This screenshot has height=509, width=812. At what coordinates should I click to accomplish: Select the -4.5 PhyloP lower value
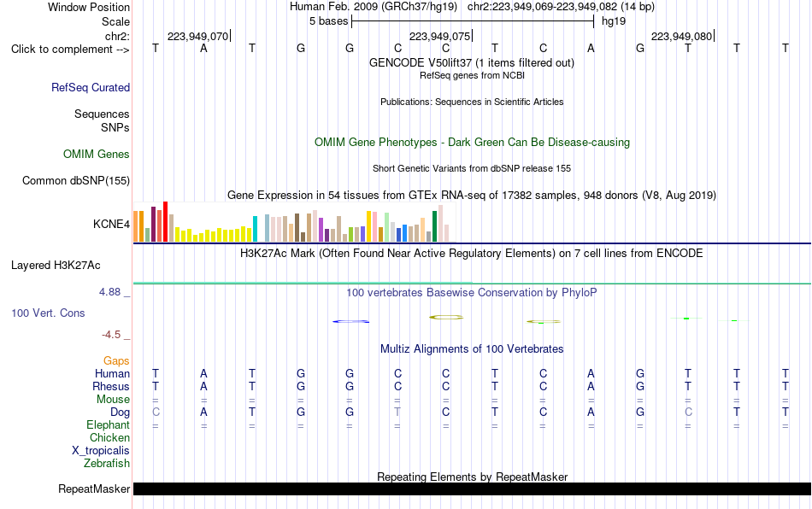point(111,335)
